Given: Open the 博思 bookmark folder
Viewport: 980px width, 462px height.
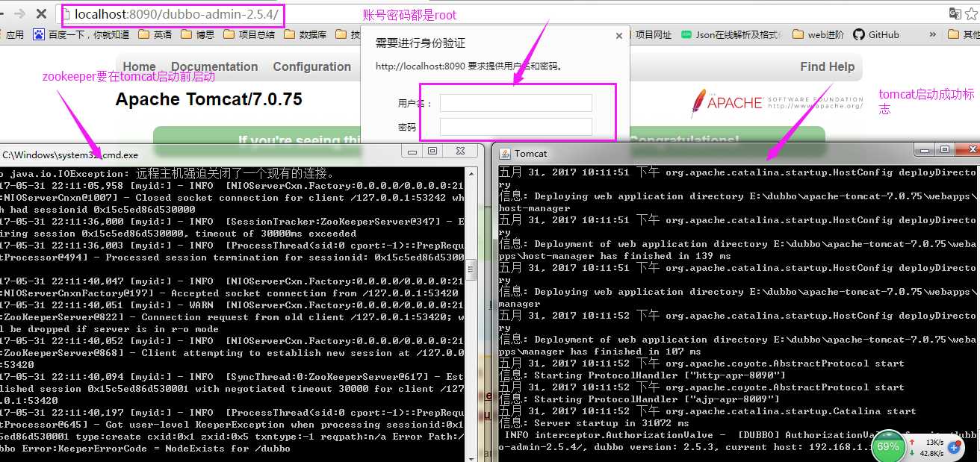Looking at the screenshot, I should pyautogui.click(x=197, y=34).
